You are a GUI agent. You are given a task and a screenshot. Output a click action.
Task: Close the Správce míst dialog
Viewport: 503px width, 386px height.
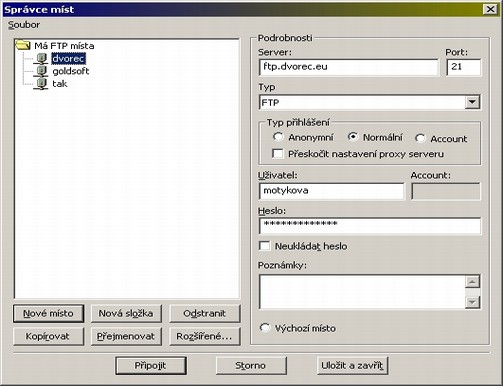point(490,9)
